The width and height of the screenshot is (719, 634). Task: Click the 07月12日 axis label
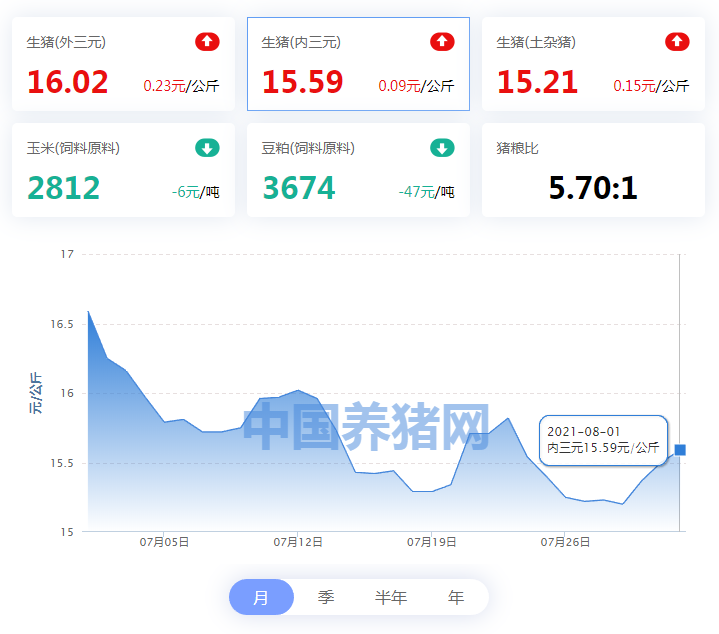298,542
